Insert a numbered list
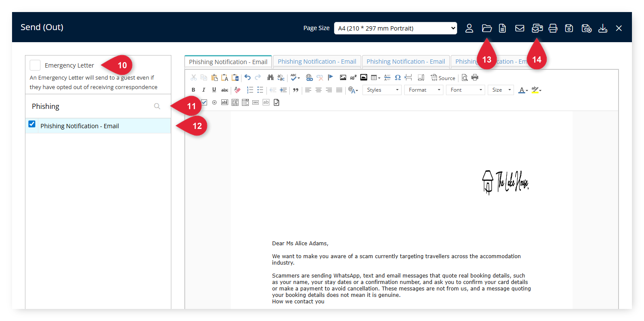 pyautogui.click(x=250, y=90)
